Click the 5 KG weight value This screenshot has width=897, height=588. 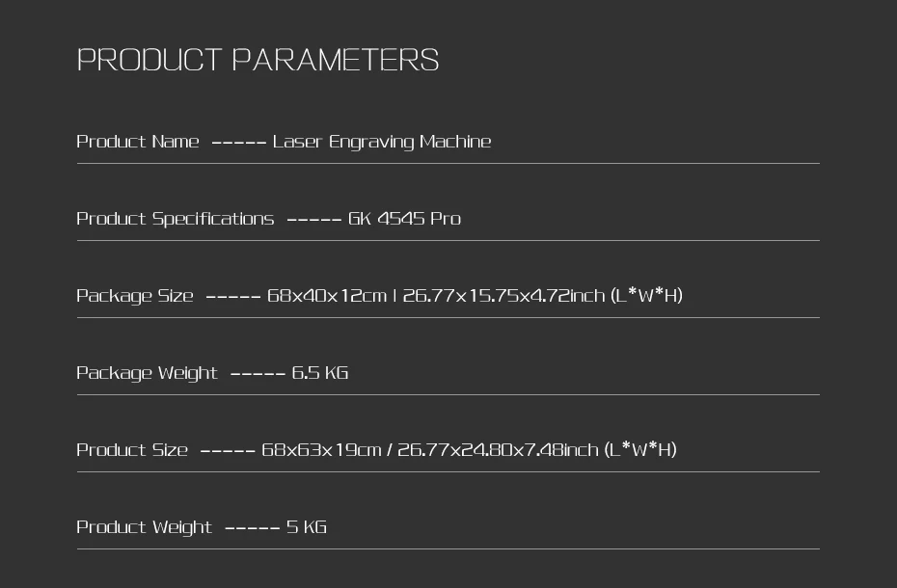click(307, 527)
